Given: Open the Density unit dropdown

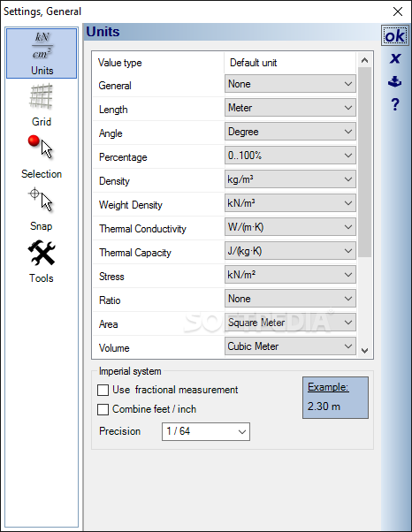Looking at the screenshot, I should coord(290,179).
